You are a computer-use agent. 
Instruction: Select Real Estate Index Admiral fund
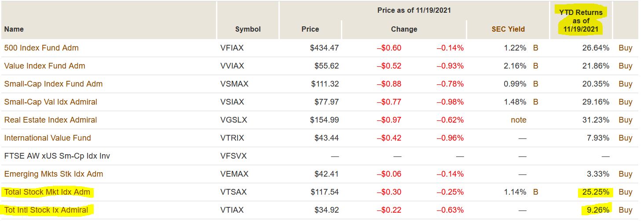click(x=51, y=120)
